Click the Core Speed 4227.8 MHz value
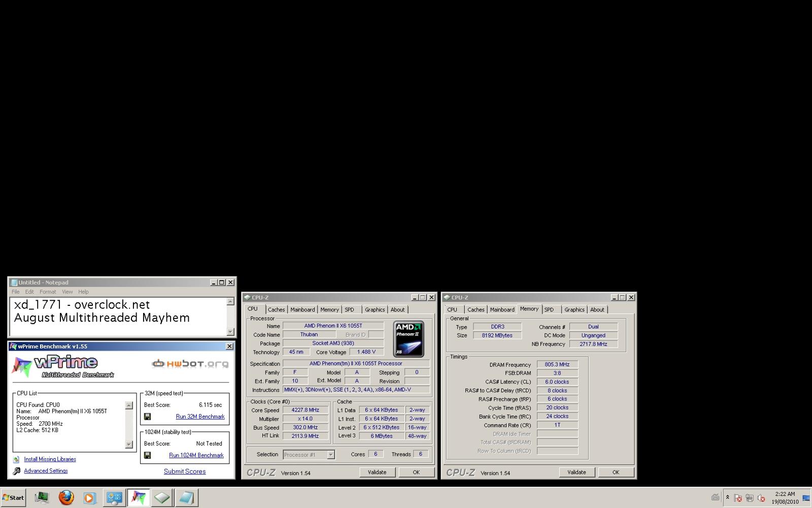812x508 pixels. [x=306, y=410]
